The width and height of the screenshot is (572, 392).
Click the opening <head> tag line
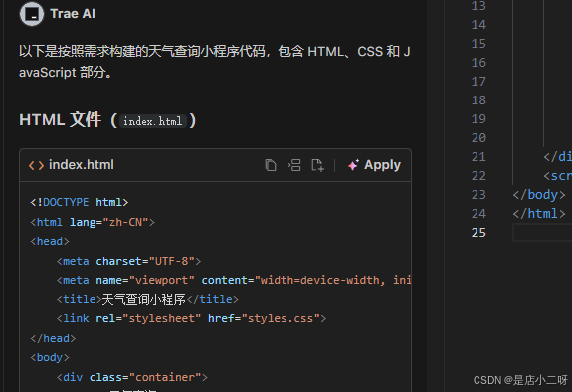(50, 241)
